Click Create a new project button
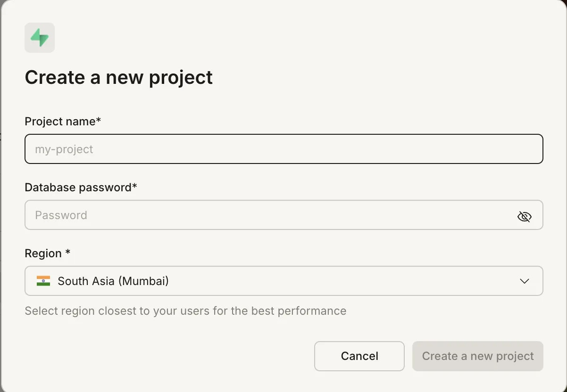567x392 pixels. [477, 356]
